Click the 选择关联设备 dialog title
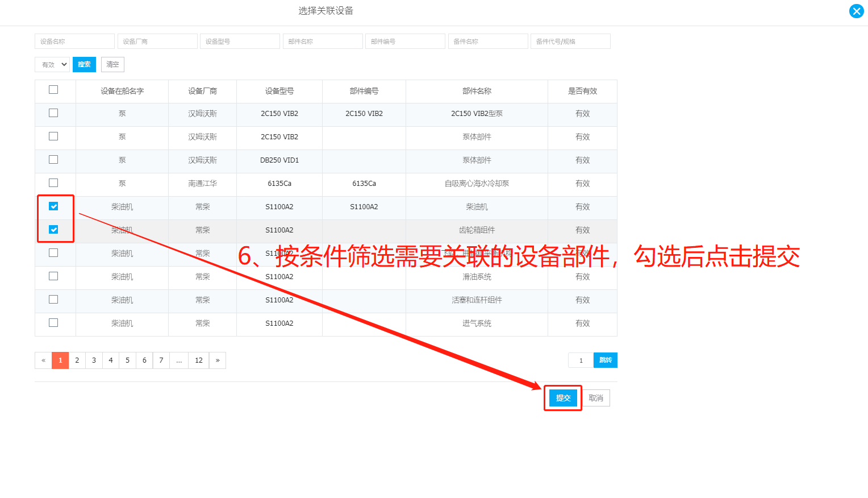 coord(326,11)
